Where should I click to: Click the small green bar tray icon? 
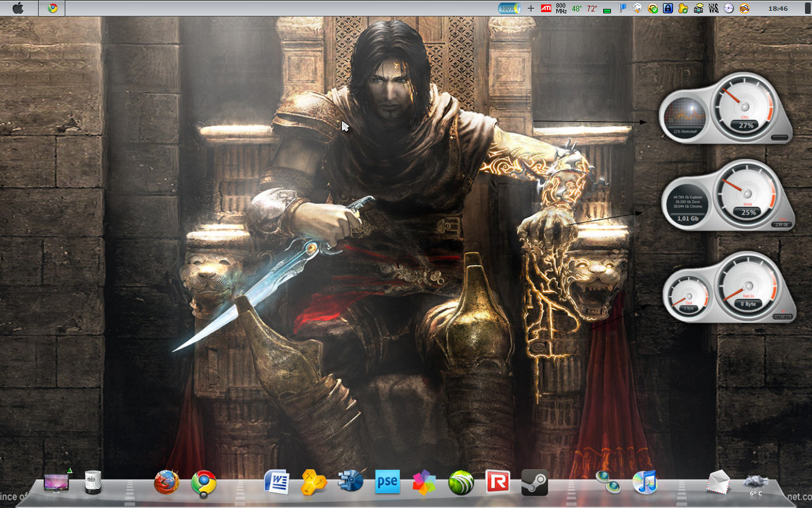608,10
